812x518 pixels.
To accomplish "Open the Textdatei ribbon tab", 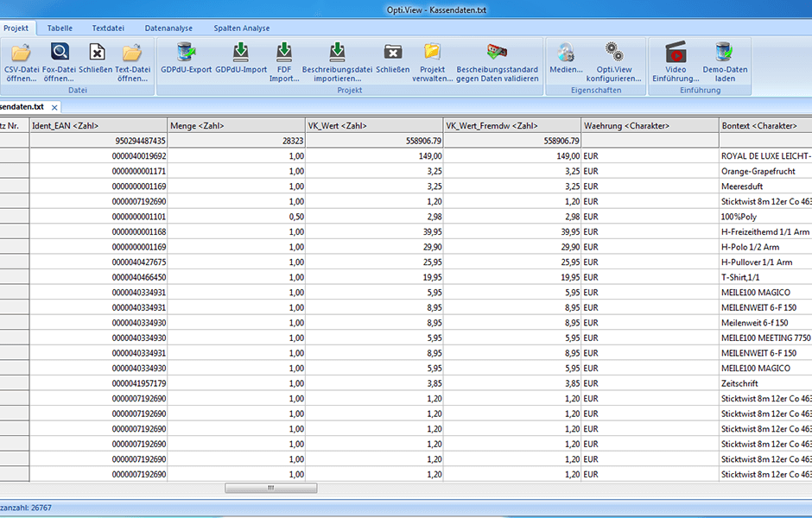I will point(108,28).
